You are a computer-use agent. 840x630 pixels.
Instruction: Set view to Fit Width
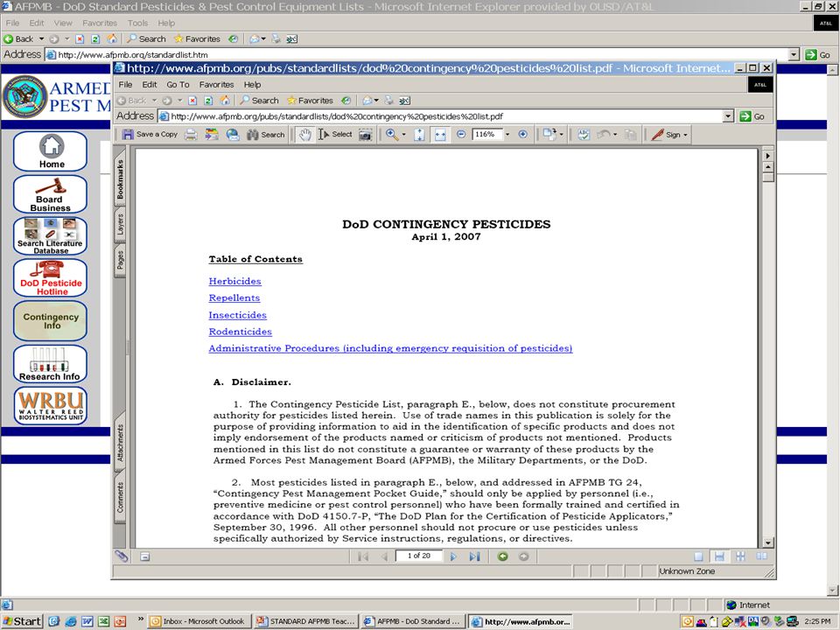tap(440, 135)
